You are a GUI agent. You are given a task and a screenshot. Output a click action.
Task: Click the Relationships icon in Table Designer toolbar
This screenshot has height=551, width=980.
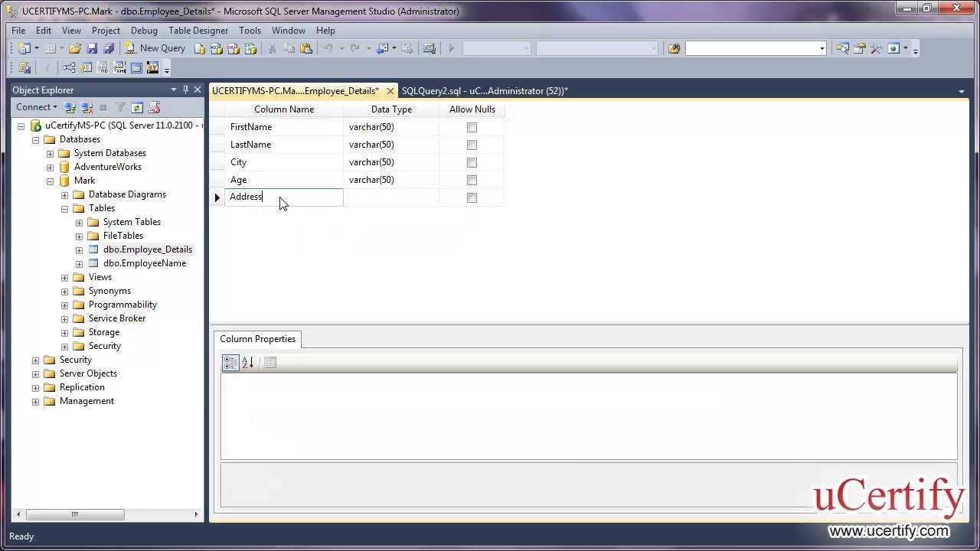point(69,67)
